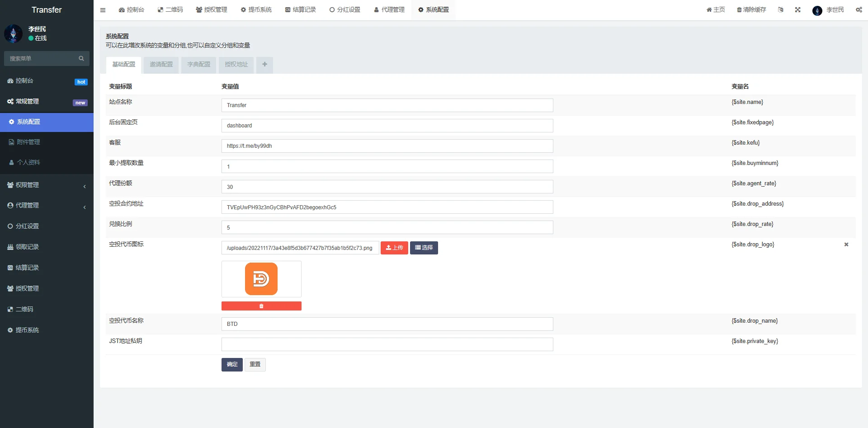Image resolution: width=868 pixels, height=428 pixels.
Task: Click the JST地址私钥 input field
Action: coord(387,344)
